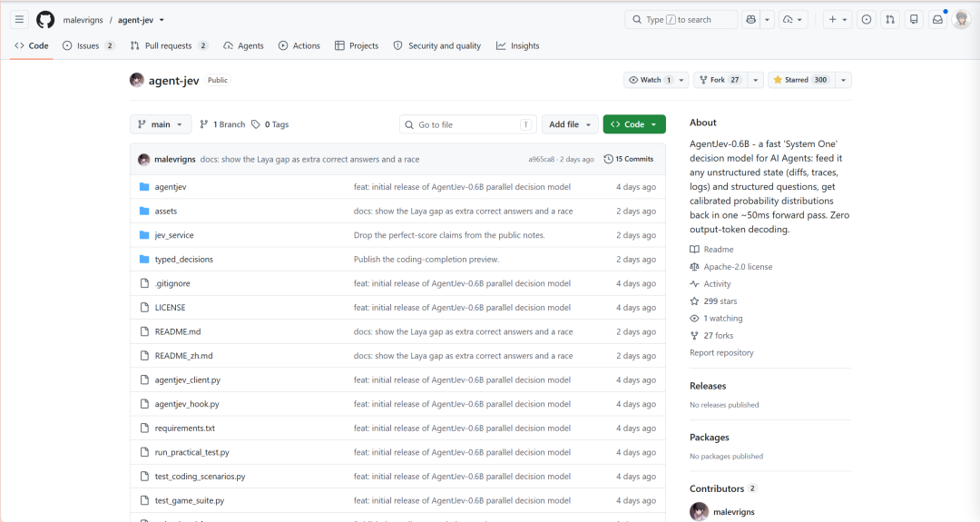Open Apache-2.0 license link
This screenshot has height=522, width=980.
click(x=731, y=266)
